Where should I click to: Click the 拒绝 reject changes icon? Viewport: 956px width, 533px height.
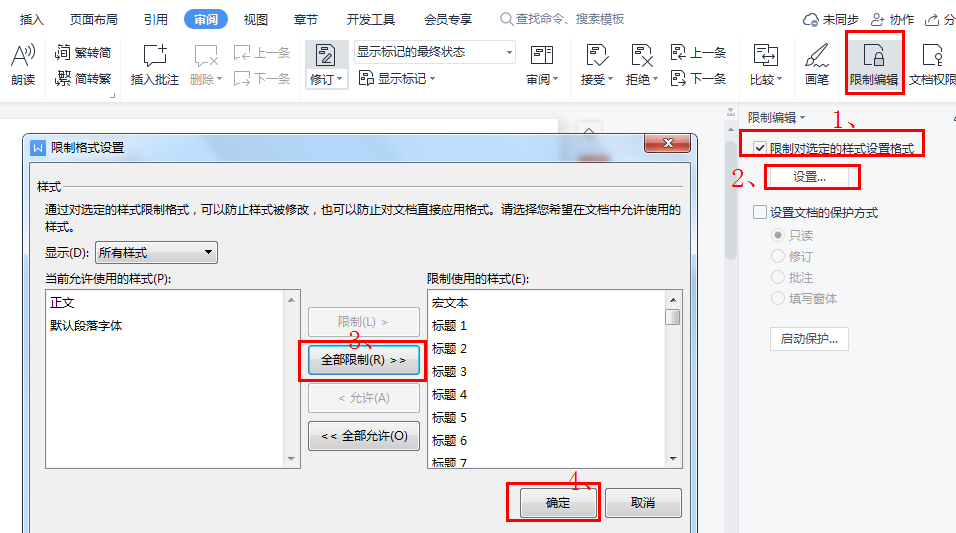click(641, 56)
